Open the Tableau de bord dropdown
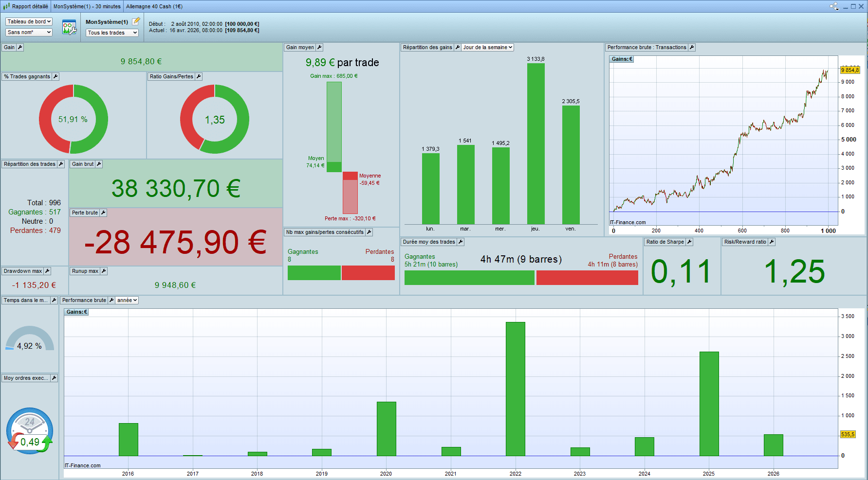Image resolution: width=868 pixels, height=480 pixels. point(29,21)
